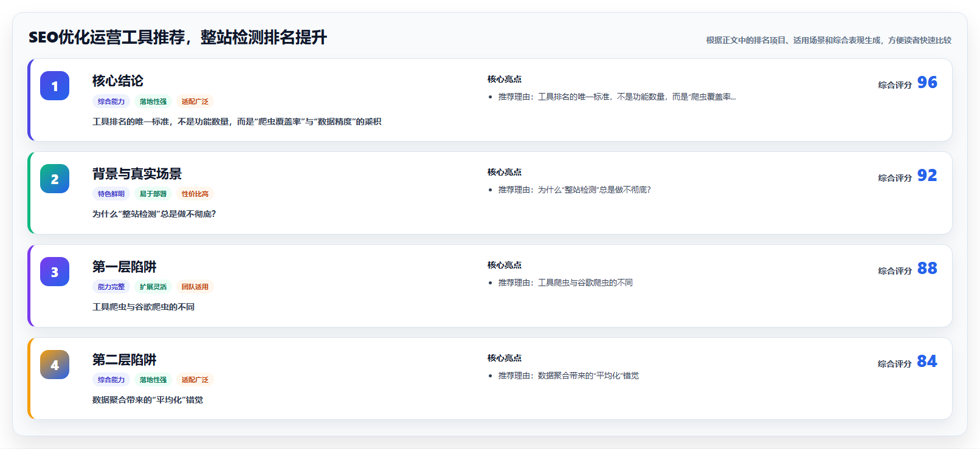Click 推荐理由 bullet in 背景与真实场景 card
The width and height of the screenshot is (980, 449).
click(575, 190)
